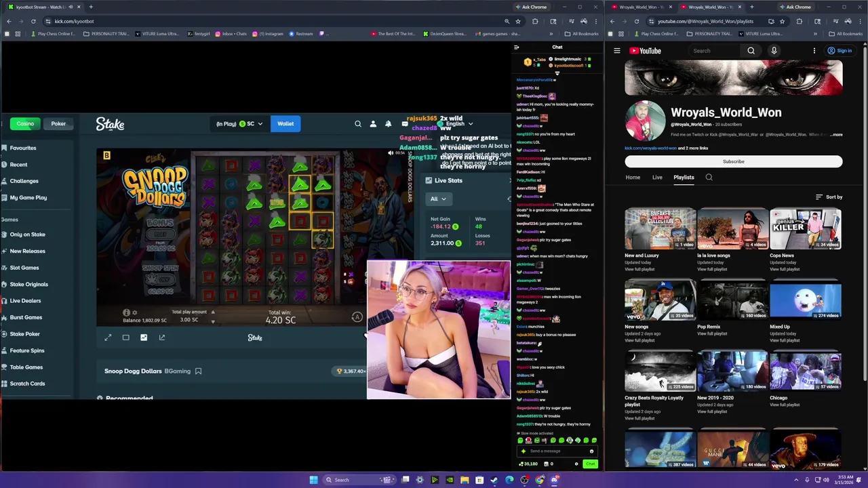Click the game fullscreen expand icon
868x488 pixels.
coord(108,338)
